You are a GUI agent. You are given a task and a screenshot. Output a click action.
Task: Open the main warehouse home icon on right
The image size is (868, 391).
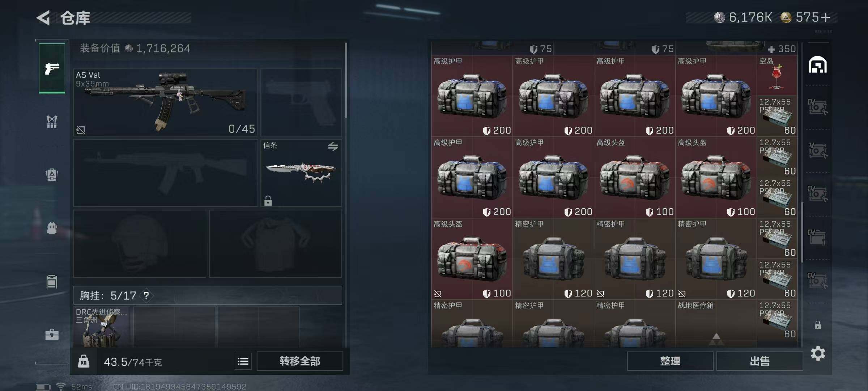pyautogui.click(x=818, y=65)
